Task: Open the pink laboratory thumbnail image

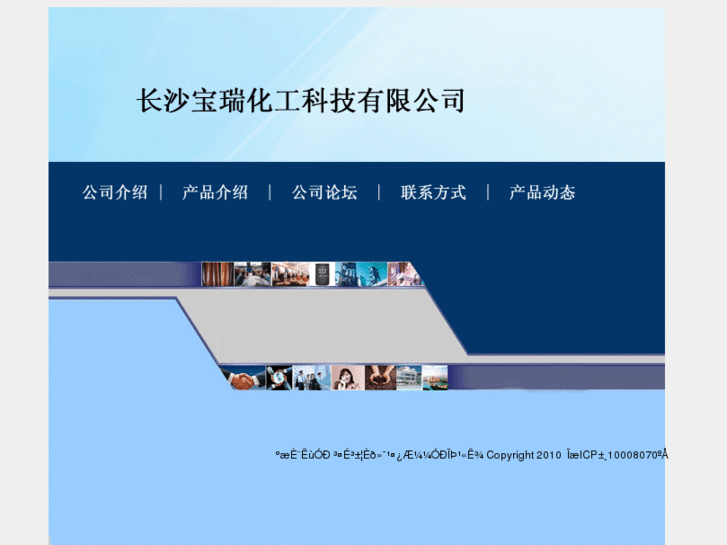Action: 403,274
